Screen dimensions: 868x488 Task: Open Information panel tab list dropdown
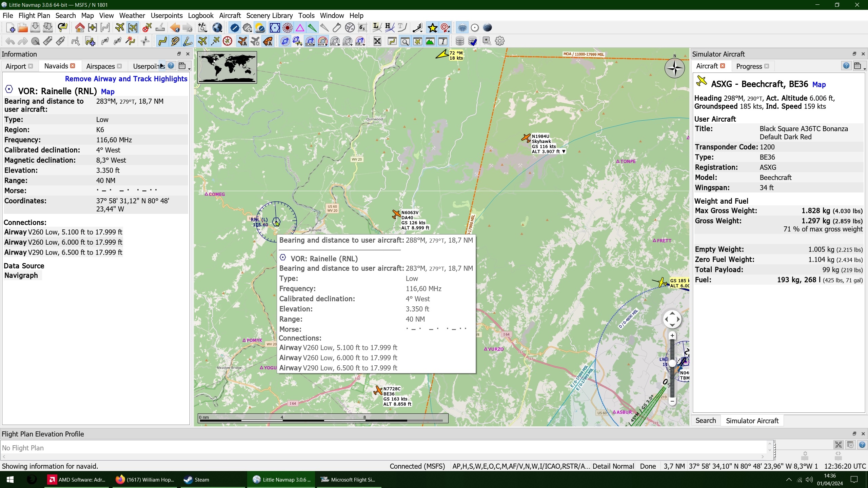183,66
